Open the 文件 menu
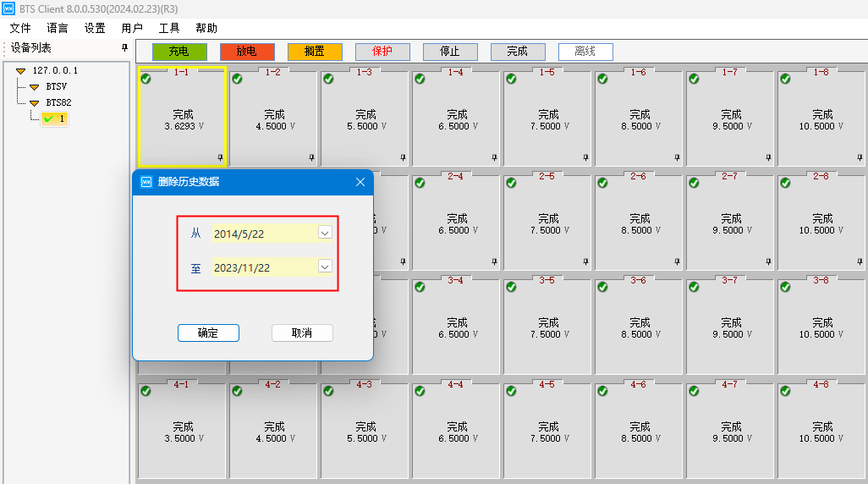 (x=20, y=28)
